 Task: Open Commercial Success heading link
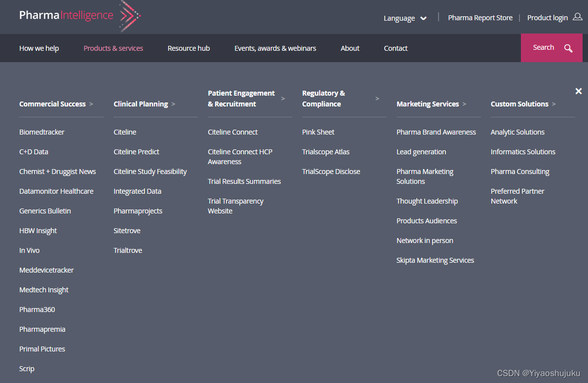click(x=52, y=104)
